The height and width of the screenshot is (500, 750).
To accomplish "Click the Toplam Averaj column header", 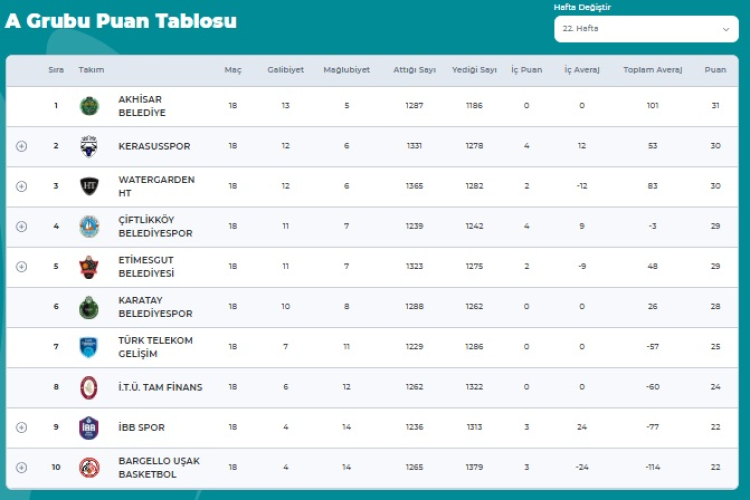I will [x=652, y=70].
